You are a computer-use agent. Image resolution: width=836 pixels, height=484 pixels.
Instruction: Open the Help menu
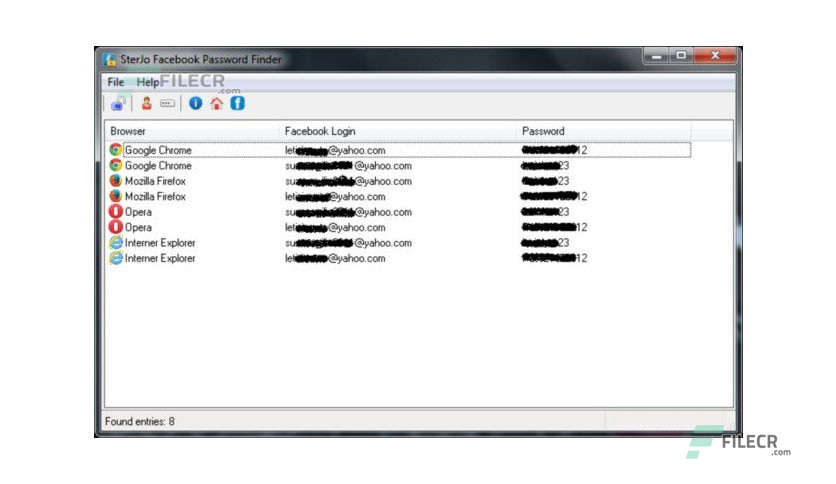(147, 82)
